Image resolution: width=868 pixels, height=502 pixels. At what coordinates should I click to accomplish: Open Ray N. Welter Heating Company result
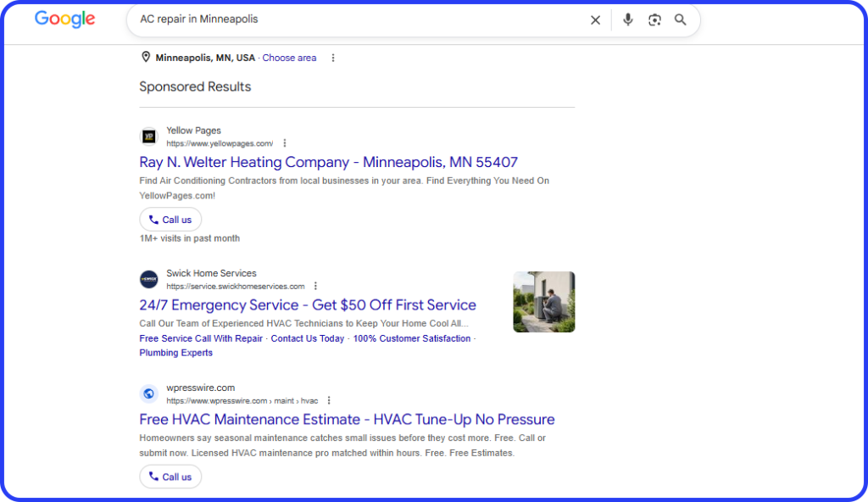coord(328,162)
